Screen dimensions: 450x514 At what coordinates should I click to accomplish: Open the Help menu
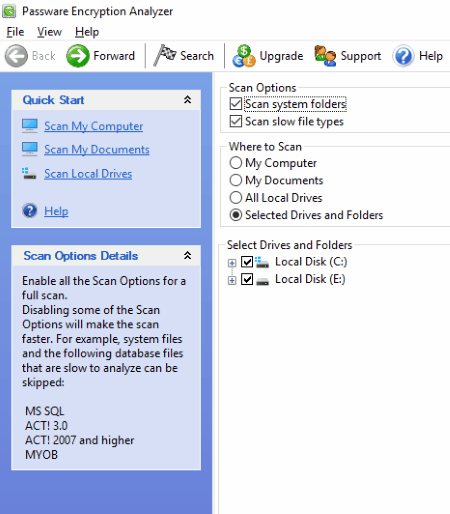coord(87,32)
